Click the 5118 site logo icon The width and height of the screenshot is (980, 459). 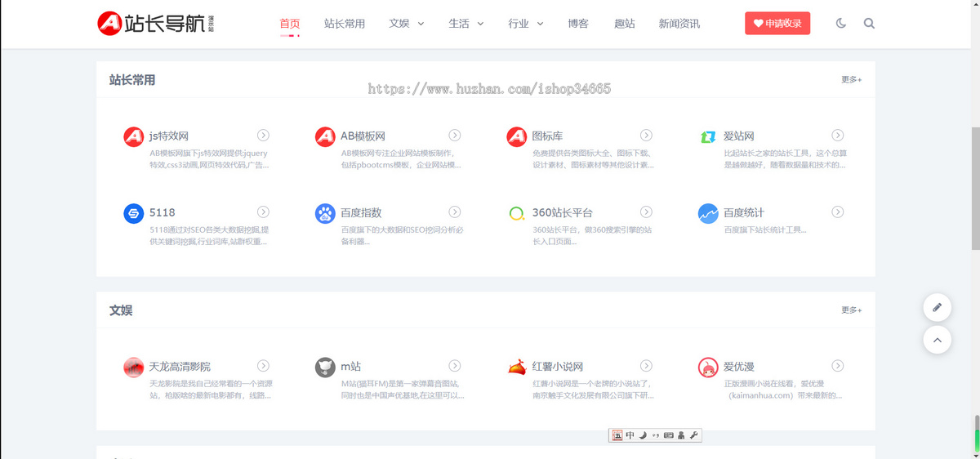(134, 213)
